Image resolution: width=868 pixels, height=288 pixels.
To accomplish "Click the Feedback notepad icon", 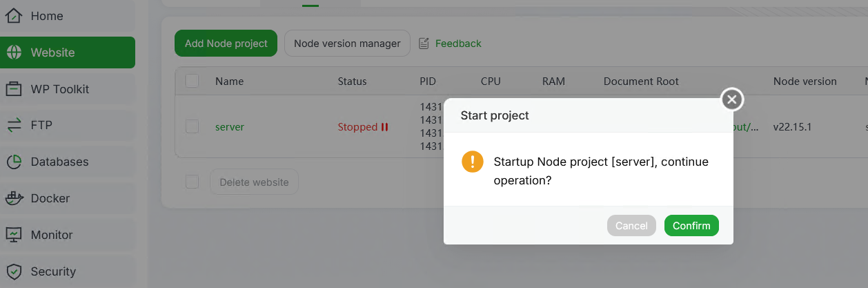I will 424,44.
